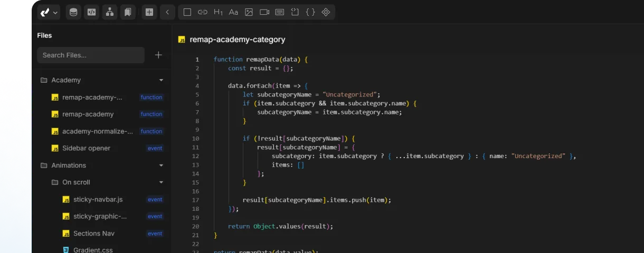This screenshot has height=253, width=644.
Task: Click the add element plus icon
Action: pos(149,12)
